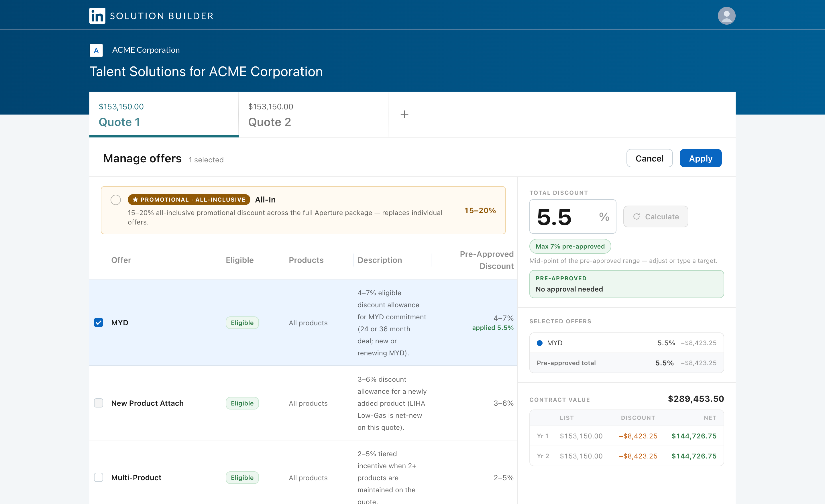The image size is (825, 504).
Task: Click the Description column header
Action: 380,260
